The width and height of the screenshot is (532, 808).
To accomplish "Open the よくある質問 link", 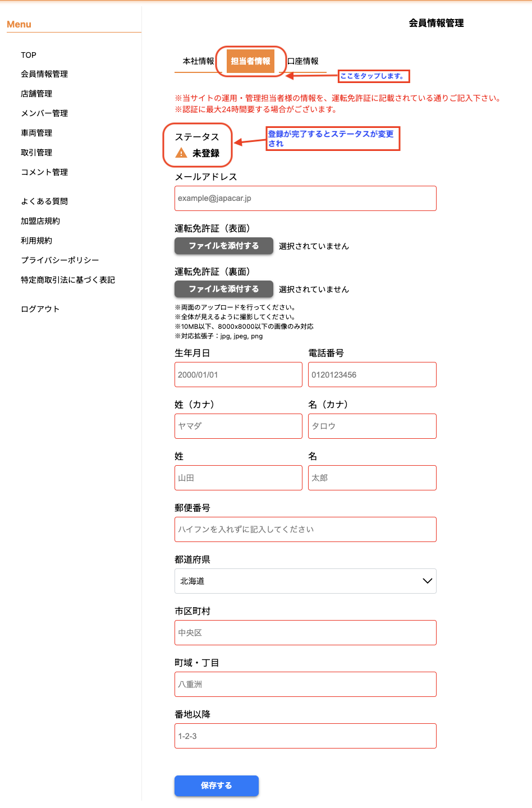I will pos(44,201).
